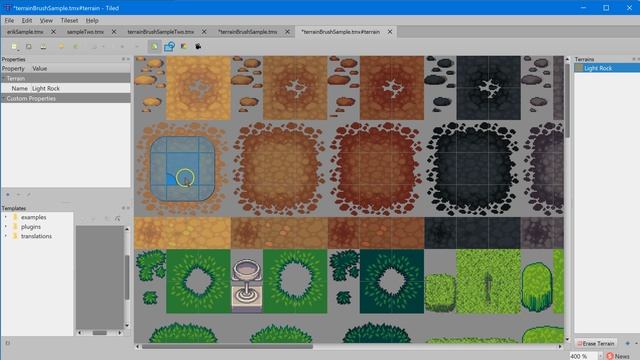This screenshot has width=640, height=360.
Task: Click the add property plus icon
Action: 8,195
